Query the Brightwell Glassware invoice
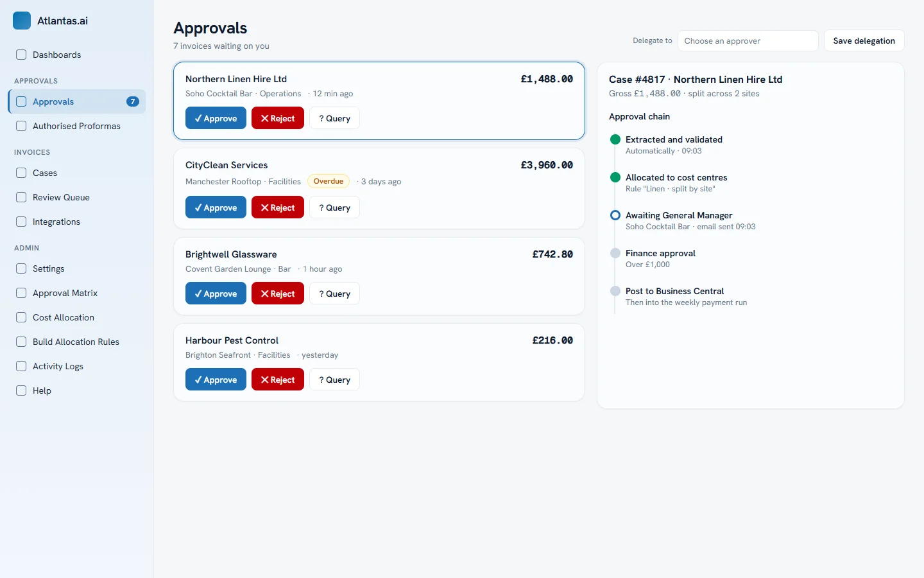 tap(334, 293)
